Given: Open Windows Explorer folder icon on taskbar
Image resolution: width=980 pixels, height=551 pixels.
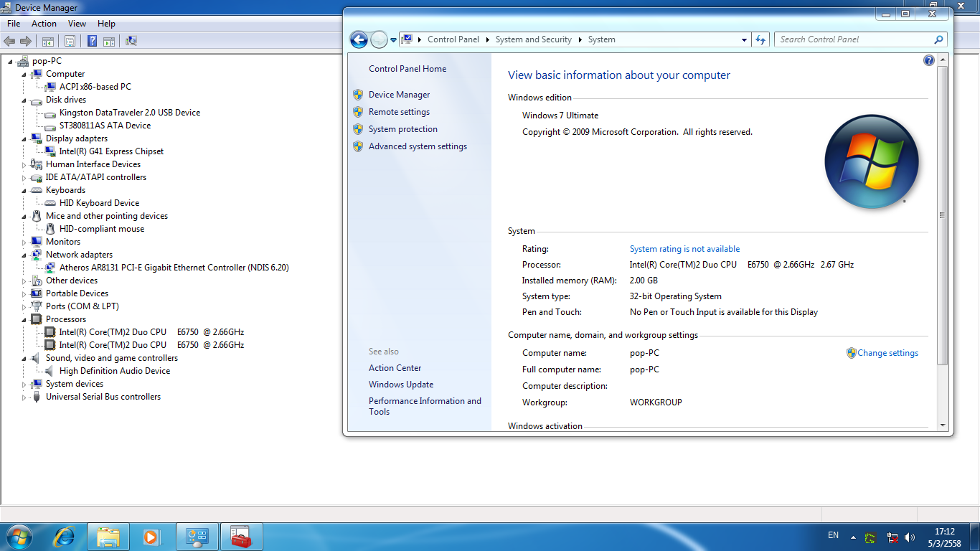Looking at the screenshot, I should tap(108, 536).
